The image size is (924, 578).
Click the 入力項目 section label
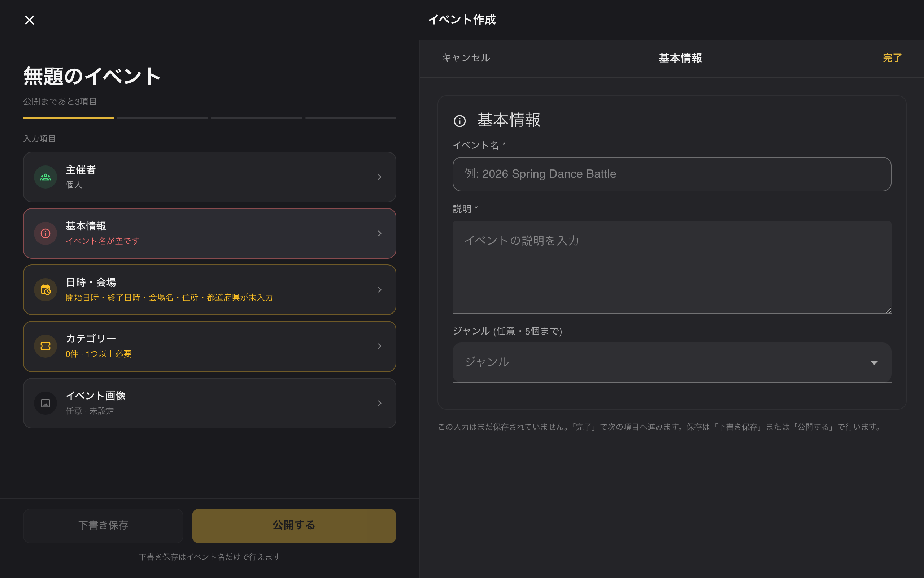point(39,138)
